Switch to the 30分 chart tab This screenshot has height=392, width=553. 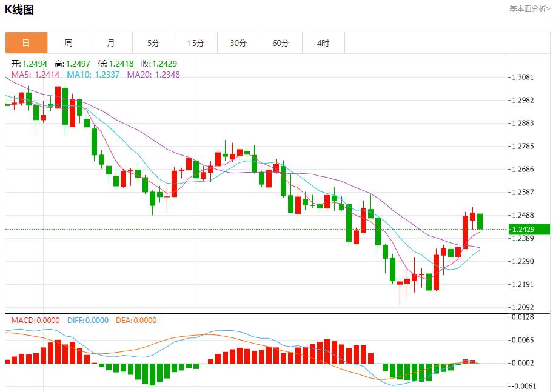[238, 43]
